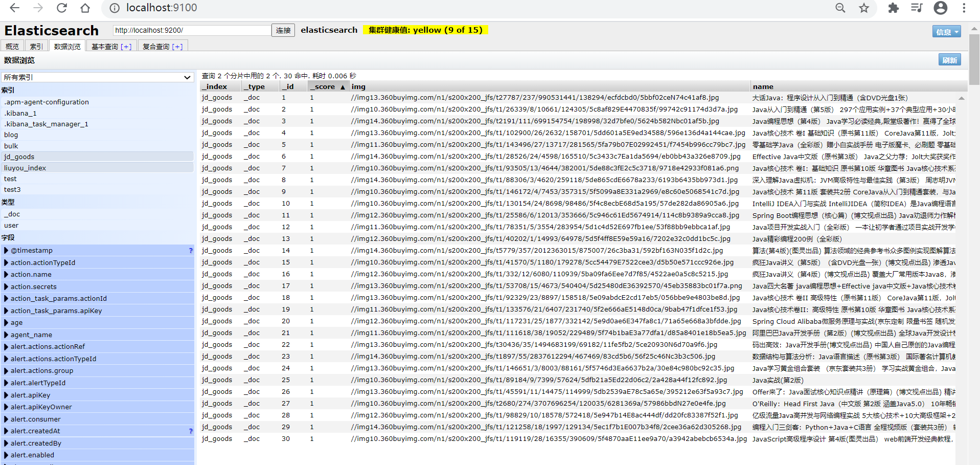Expand the action.actionTypeId field

tap(6, 262)
